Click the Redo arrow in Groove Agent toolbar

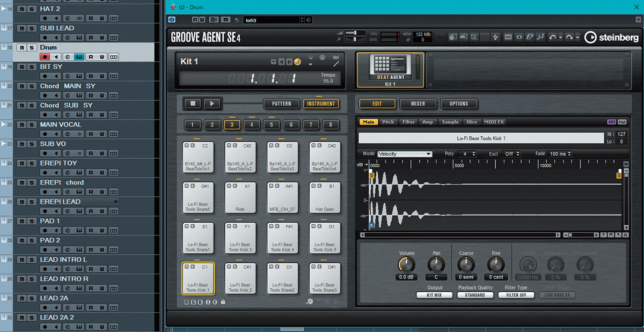tap(569, 37)
